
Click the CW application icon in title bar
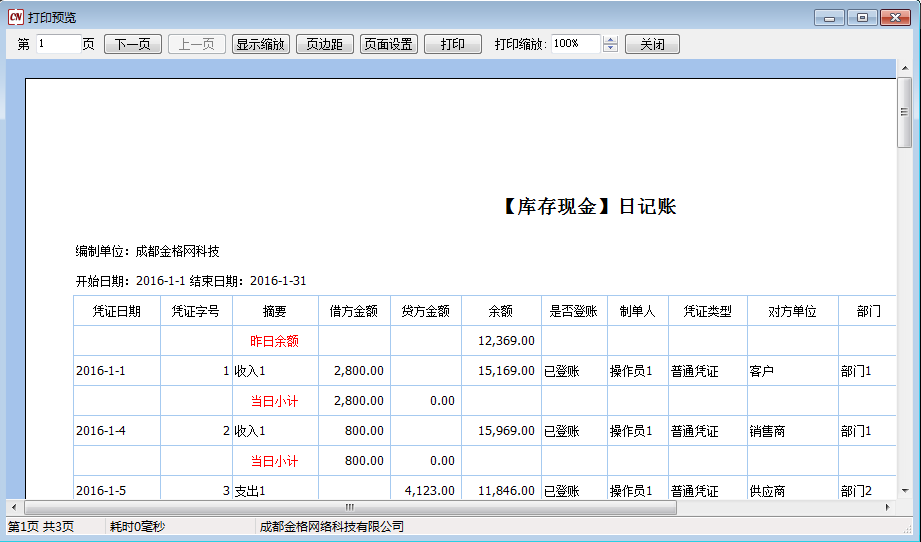click(15, 17)
